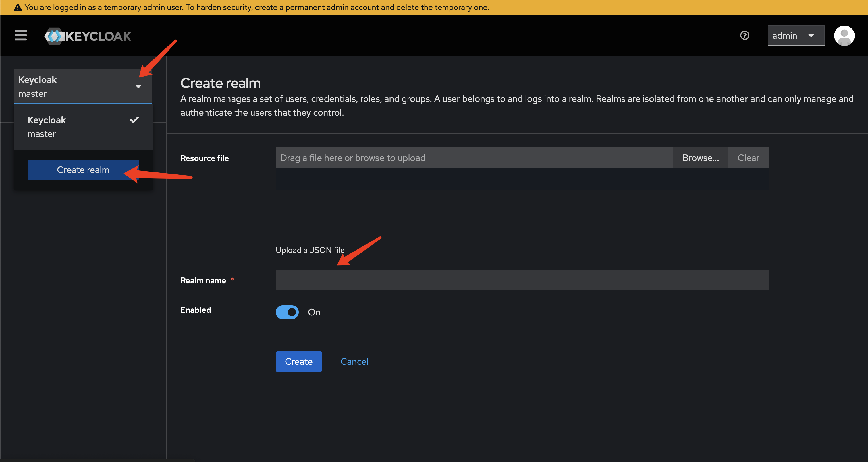Screen dimensions: 868x462
Task: Open the user avatar icon
Action: pos(844,36)
